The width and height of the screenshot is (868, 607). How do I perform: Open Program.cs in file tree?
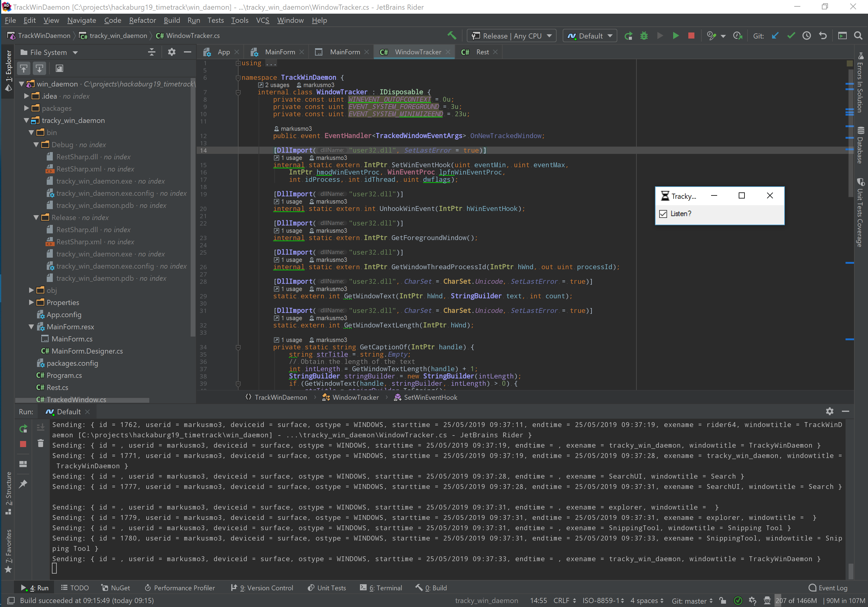click(x=64, y=375)
